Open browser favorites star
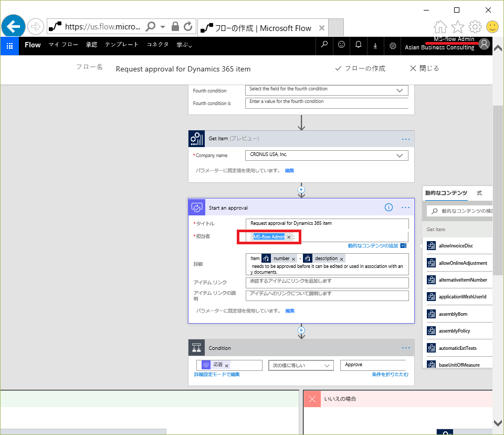504x435 pixels. coord(458,27)
